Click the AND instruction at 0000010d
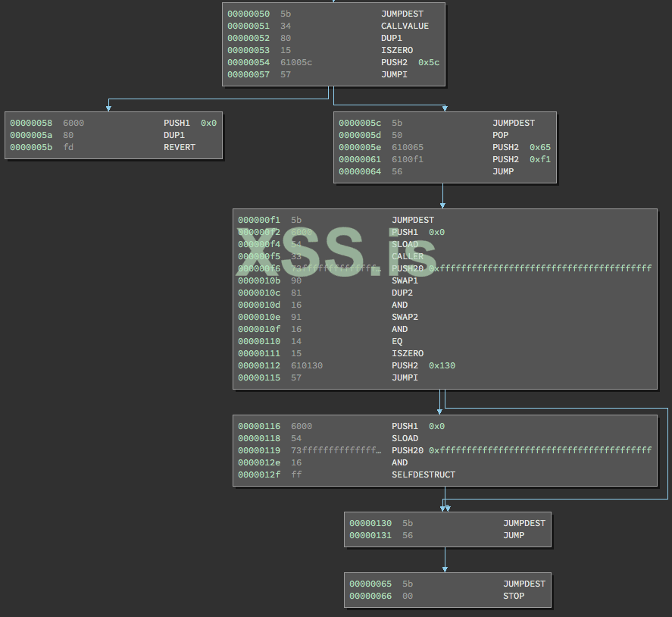 point(399,305)
